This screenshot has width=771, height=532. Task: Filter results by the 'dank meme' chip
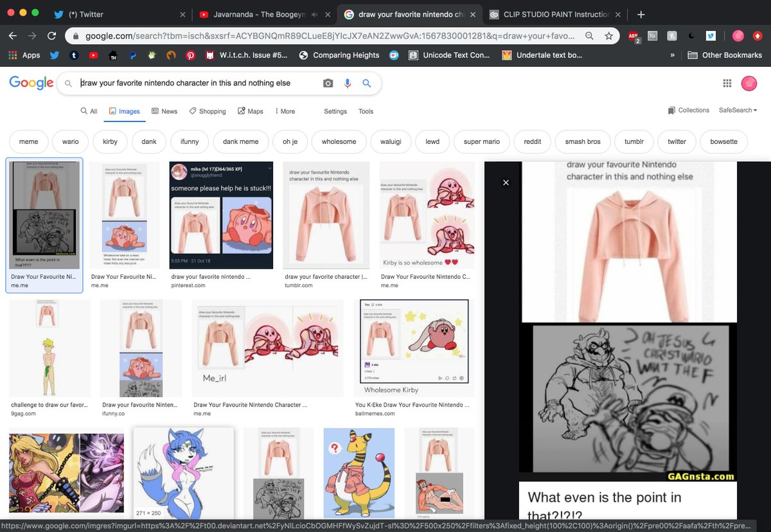240,141
